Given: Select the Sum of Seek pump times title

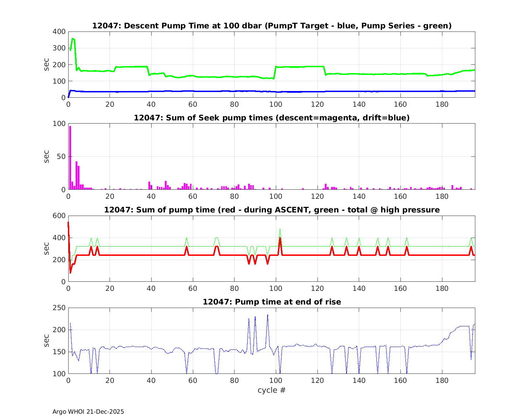Looking at the screenshot, I should coord(272,118).
